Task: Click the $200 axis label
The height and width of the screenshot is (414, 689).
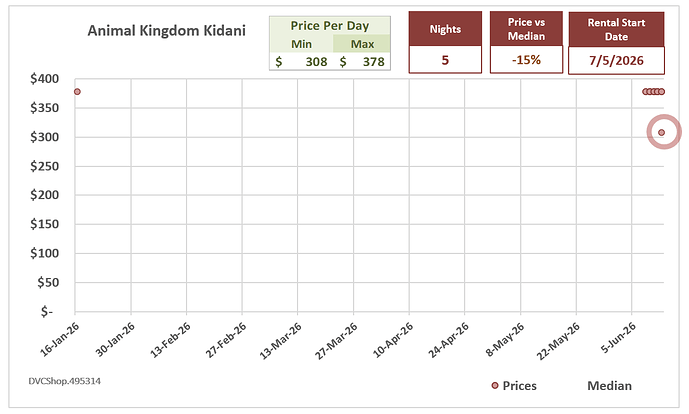Action: 44,195
